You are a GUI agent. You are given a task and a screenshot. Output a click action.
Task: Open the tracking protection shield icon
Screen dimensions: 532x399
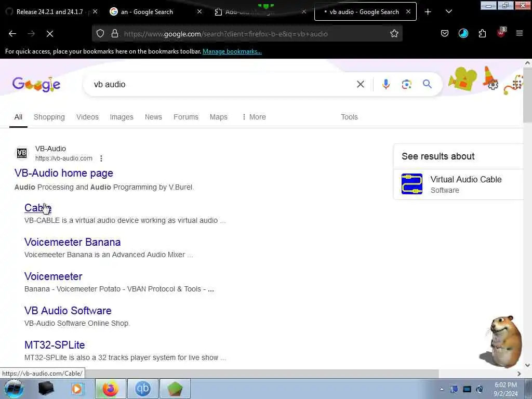pos(100,33)
